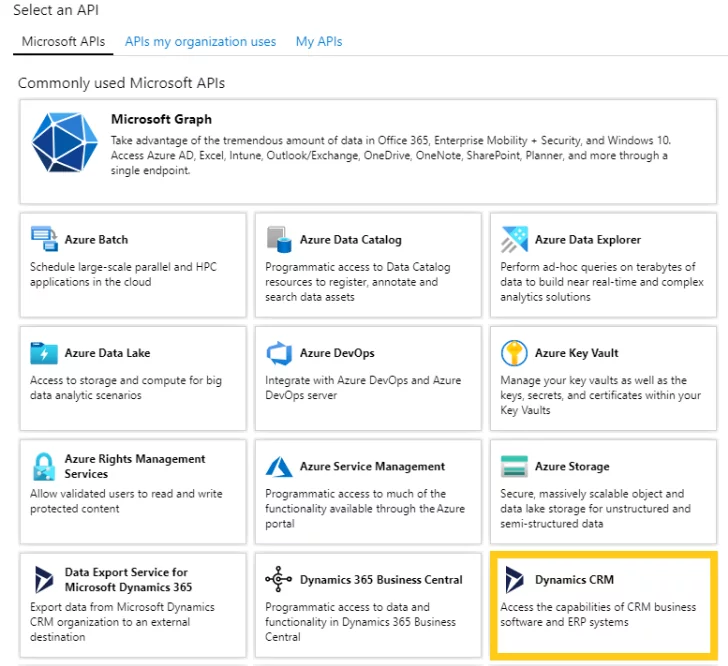Select the Azure Data Catalog title
The image size is (728, 666).
click(351, 240)
